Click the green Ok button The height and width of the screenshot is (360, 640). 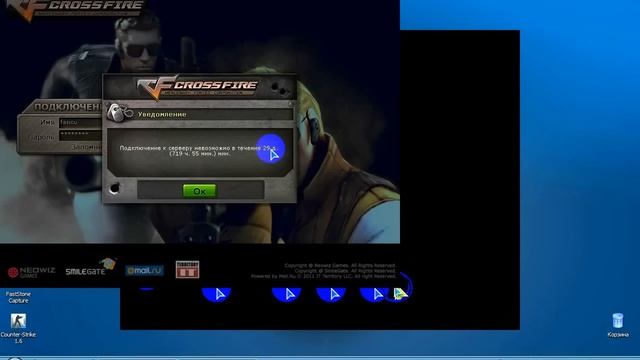(200, 191)
